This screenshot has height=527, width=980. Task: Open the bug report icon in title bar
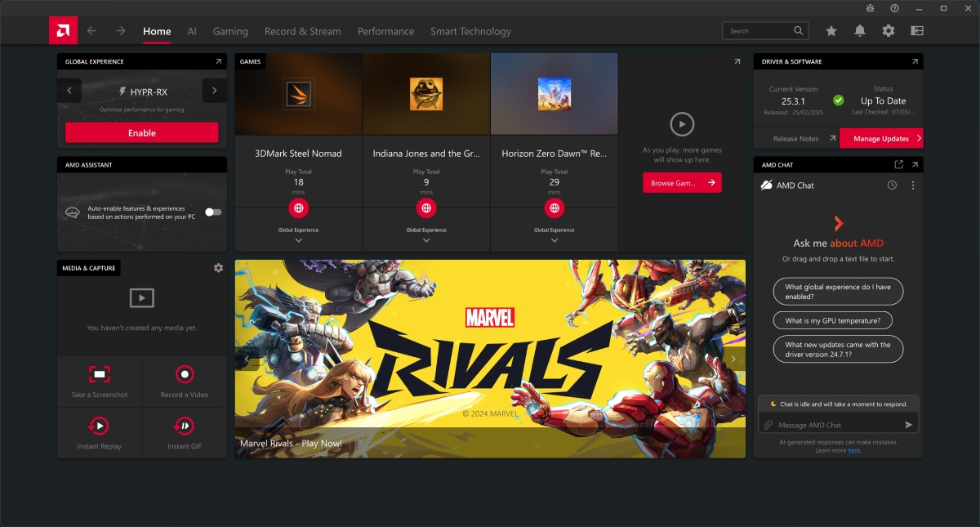coord(871,8)
